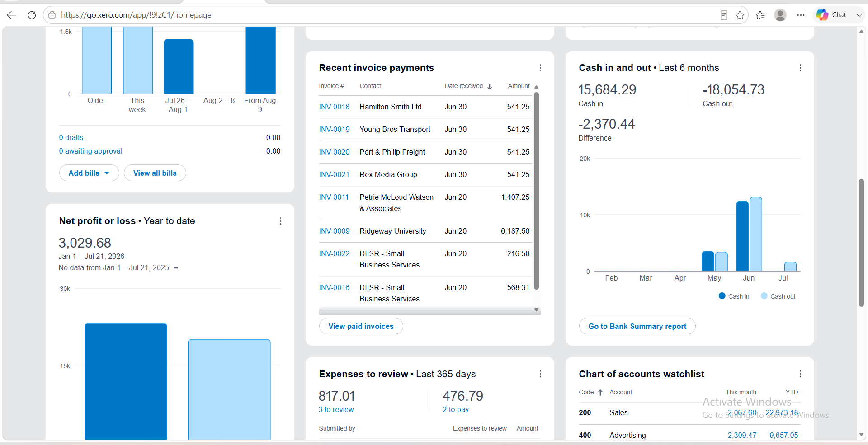Image resolution: width=868 pixels, height=445 pixels.
Task: Sort watchlist by Code column arrow
Action: point(600,393)
